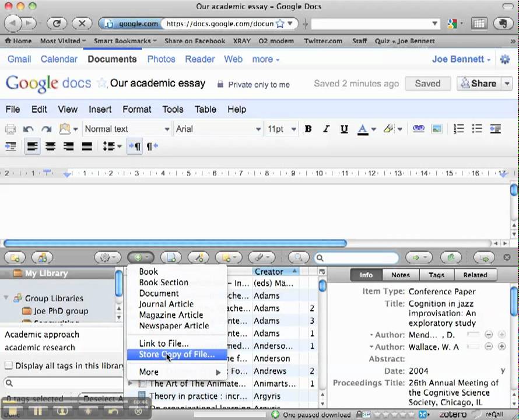
Task: Open the highlight color picker
Action: 392,129
